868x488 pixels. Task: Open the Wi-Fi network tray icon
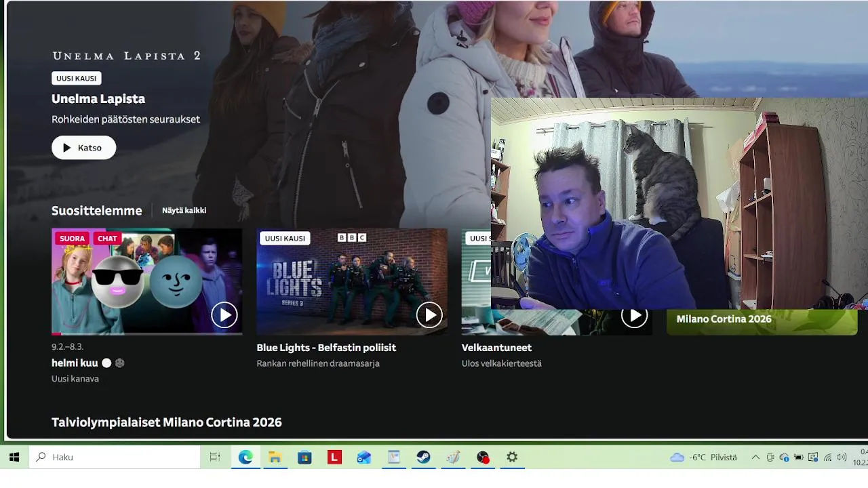pos(827,457)
